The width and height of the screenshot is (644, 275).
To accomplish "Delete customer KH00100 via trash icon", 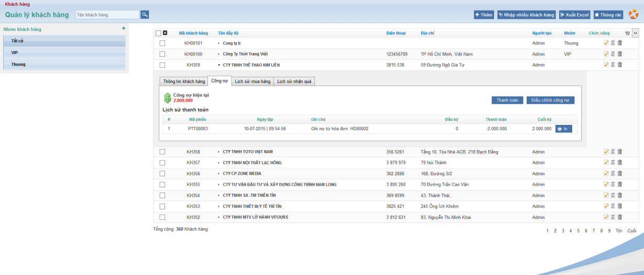I will click(619, 54).
